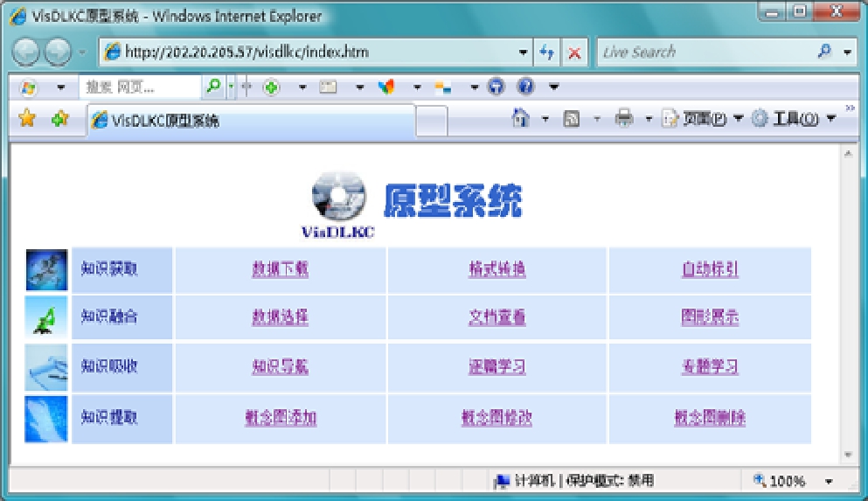Open Live Search provider dropdown arrow
Screen dimensions: 868x501
[848, 52]
